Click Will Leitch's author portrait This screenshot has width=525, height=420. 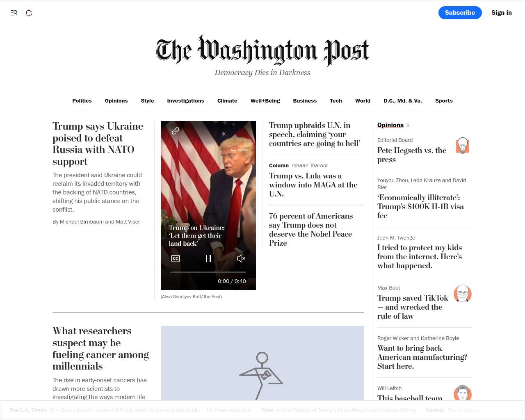coord(463,393)
